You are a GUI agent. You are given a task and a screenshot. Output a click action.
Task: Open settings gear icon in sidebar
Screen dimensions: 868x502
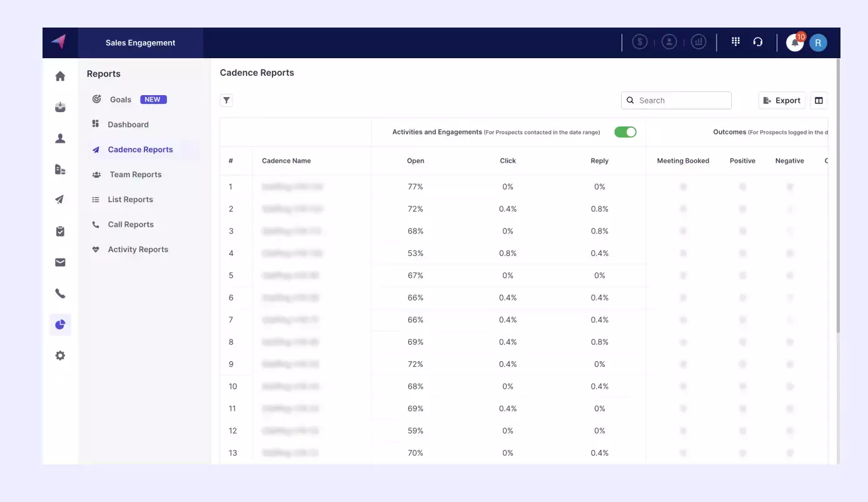(60, 356)
